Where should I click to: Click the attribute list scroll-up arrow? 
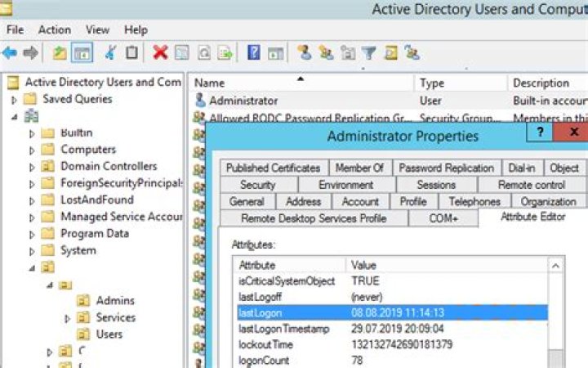pos(556,266)
